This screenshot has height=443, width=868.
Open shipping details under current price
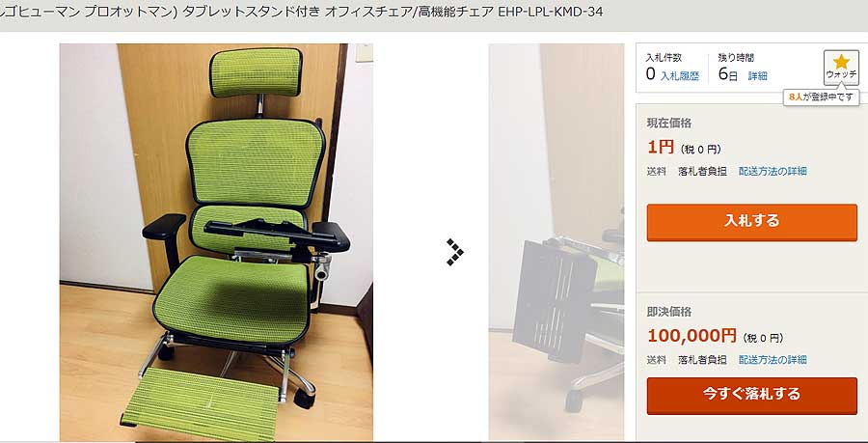pyautogui.click(x=773, y=171)
